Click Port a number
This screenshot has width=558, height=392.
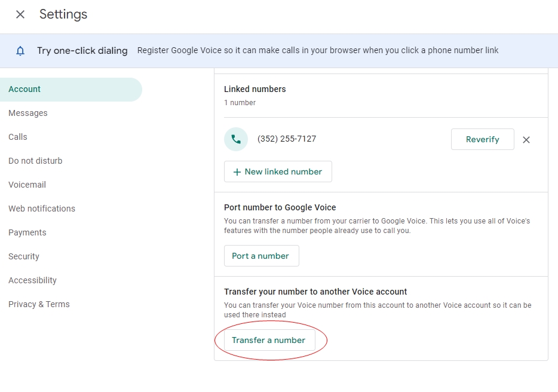(x=261, y=255)
